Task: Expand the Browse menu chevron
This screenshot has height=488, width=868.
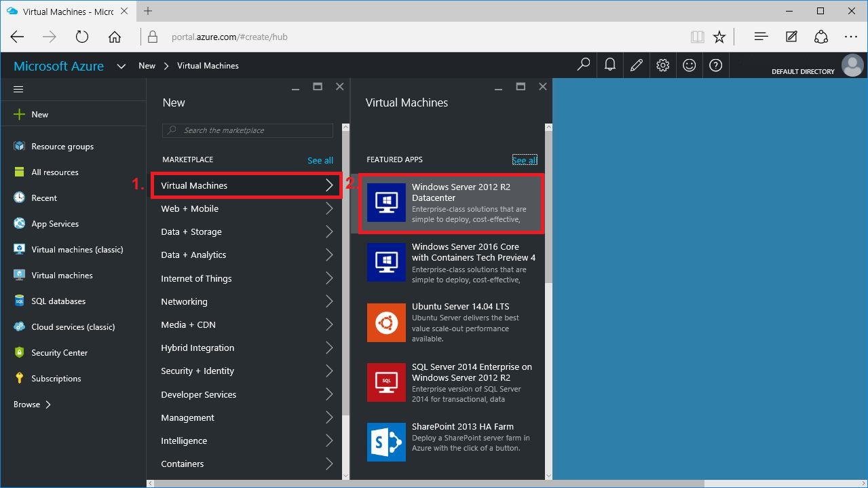Action: (48, 405)
